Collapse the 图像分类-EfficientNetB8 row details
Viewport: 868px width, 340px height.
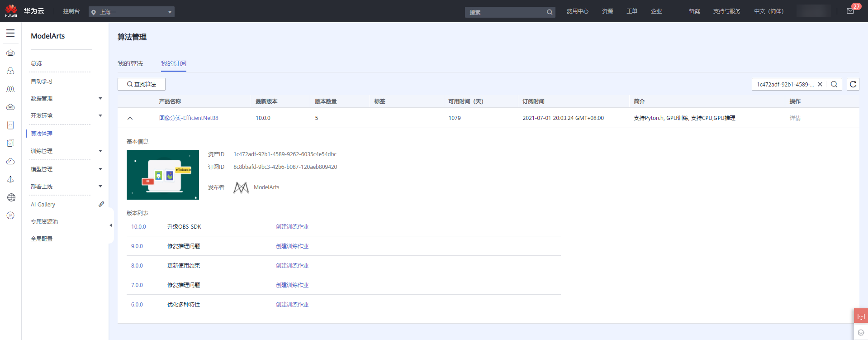[130, 118]
